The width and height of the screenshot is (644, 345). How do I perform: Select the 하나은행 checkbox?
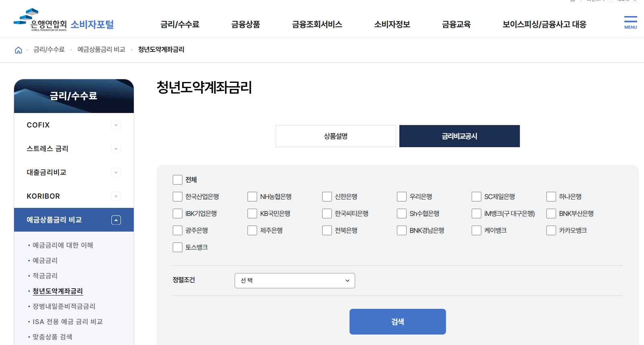551,197
